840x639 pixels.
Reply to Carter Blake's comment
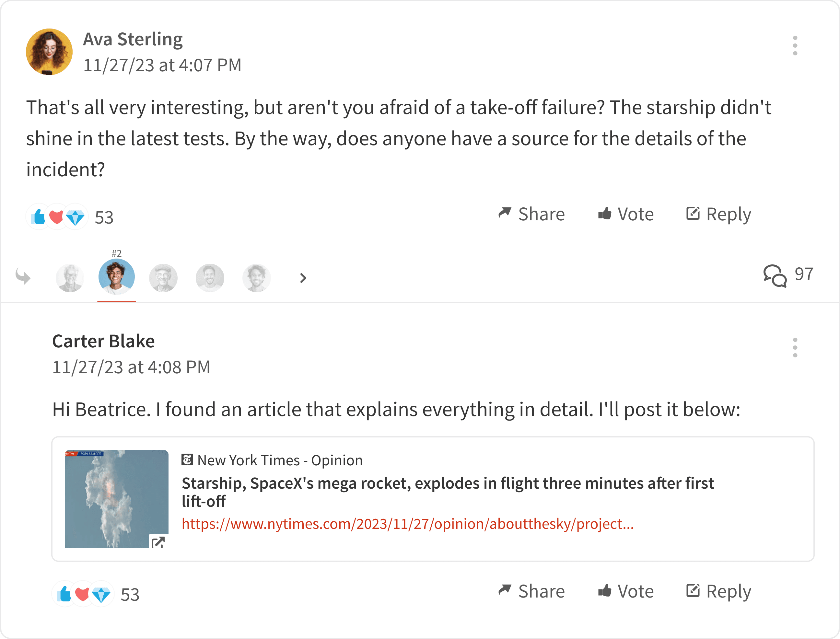(x=718, y=591)
